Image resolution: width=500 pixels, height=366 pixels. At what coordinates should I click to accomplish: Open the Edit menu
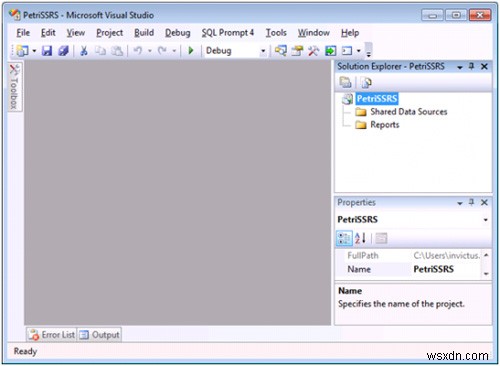click(48, 33)
